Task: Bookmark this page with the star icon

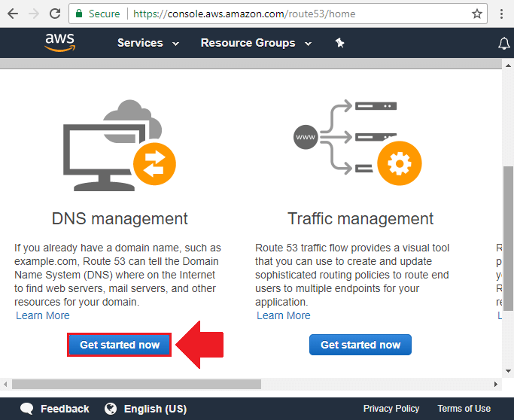Action: (477, 14)
